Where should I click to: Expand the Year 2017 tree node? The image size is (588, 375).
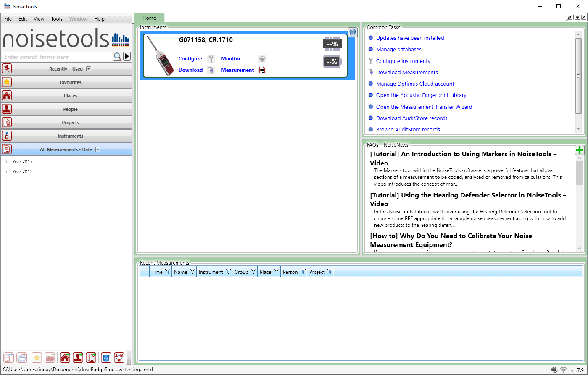6,162
